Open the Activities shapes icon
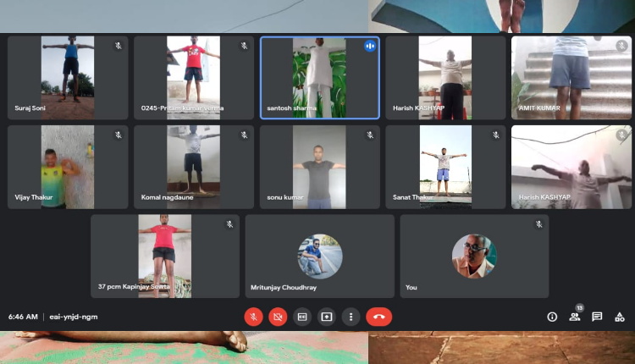 coord(620,317)
